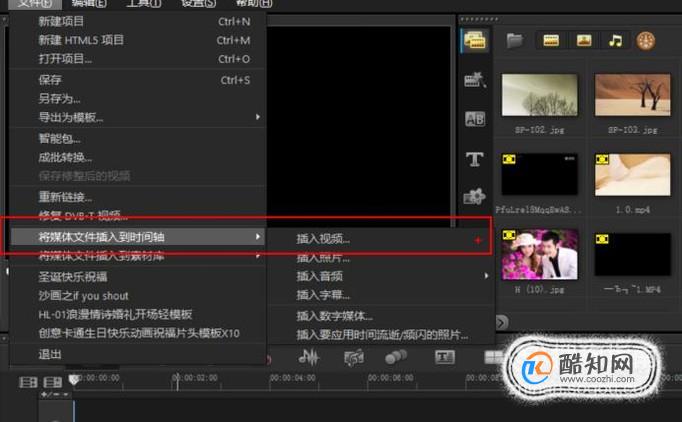Open recent project HL-01浪漫情诗婚礼开场轻模板
This screenshot has height=422, width=682.
tap(138, 315)
